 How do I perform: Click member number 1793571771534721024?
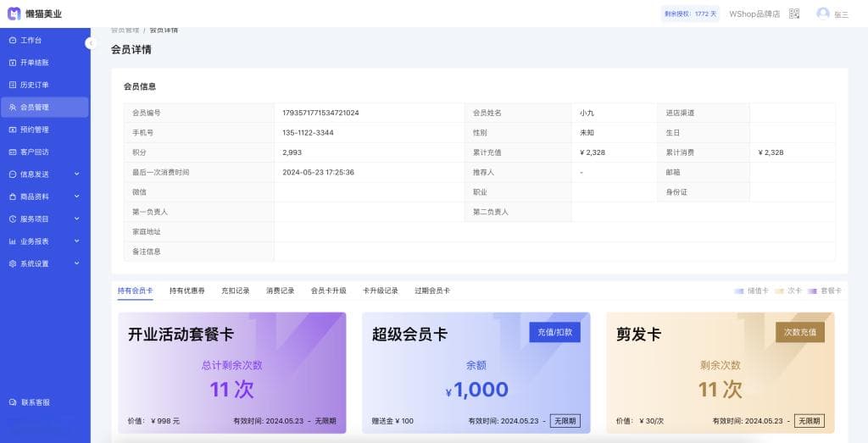[320, 113]
